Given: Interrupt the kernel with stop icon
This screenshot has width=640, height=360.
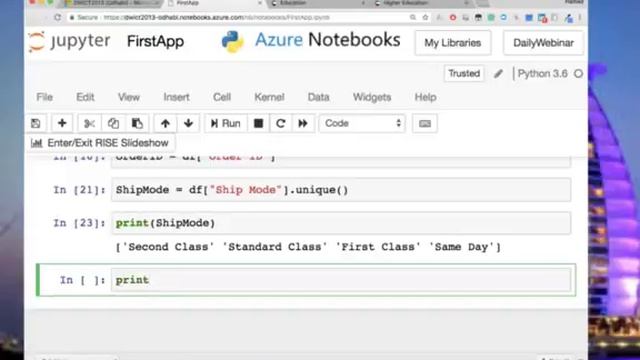Looking at the screenshot, I should tap(258, 123).
